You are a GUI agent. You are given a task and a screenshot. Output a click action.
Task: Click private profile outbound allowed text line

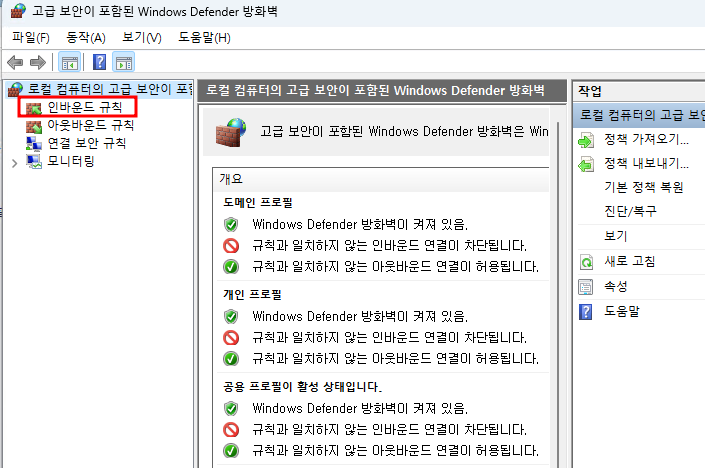click(x=395, y=359)
